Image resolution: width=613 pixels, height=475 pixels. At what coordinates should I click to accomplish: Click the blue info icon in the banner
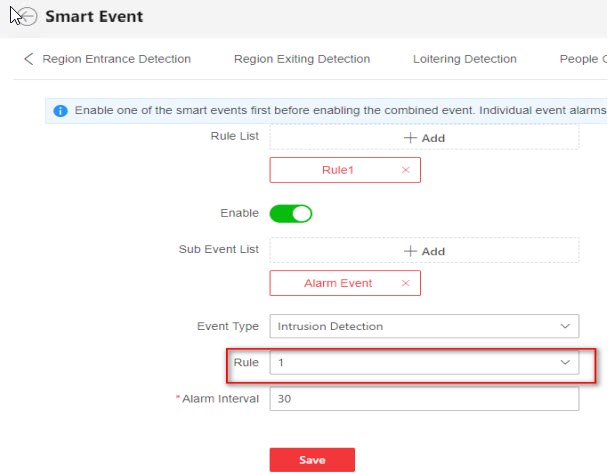tap(61, 110)
